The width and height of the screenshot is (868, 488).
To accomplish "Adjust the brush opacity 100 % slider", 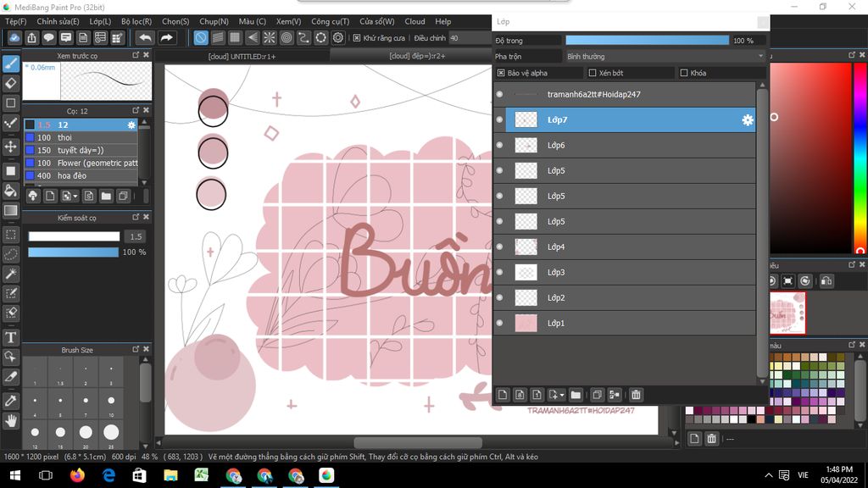I will coord(73,252).
